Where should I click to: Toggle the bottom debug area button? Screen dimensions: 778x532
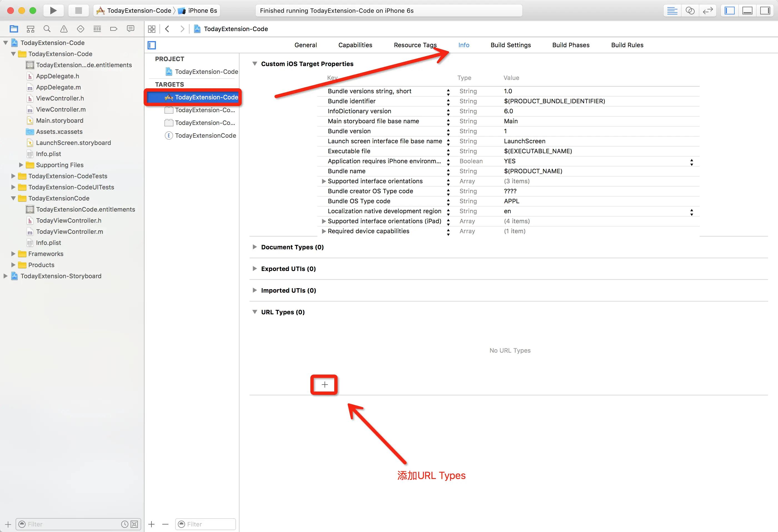tap(747, 10)
